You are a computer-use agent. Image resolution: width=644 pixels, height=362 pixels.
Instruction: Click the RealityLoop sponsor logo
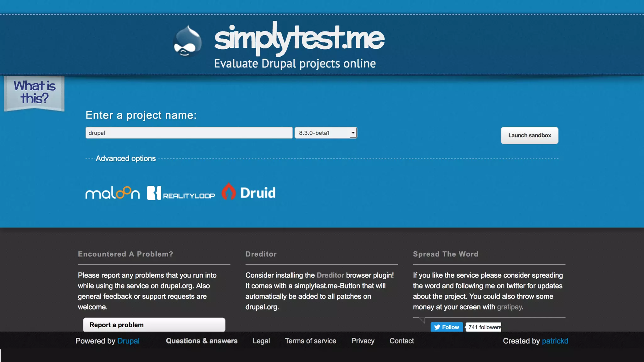[181, 193]
